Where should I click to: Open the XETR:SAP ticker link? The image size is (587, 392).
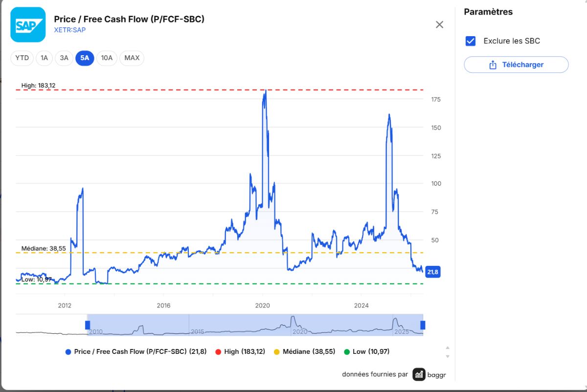[70, 30]
